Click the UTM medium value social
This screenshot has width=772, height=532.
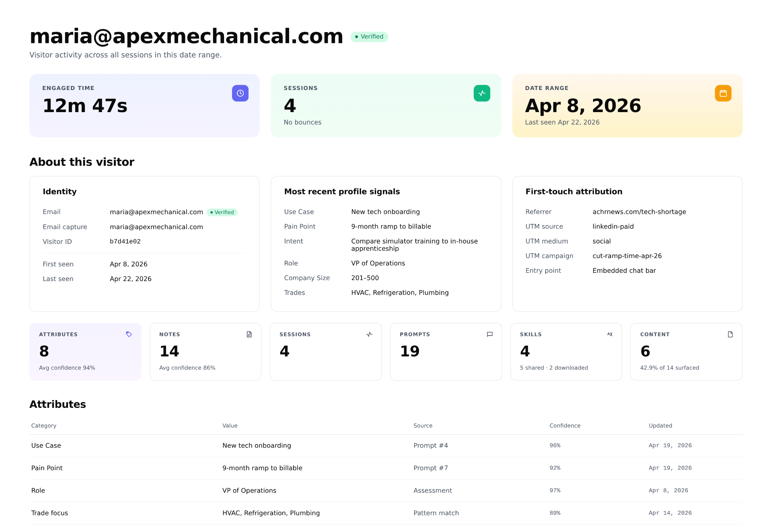click(x=602, y=241)
